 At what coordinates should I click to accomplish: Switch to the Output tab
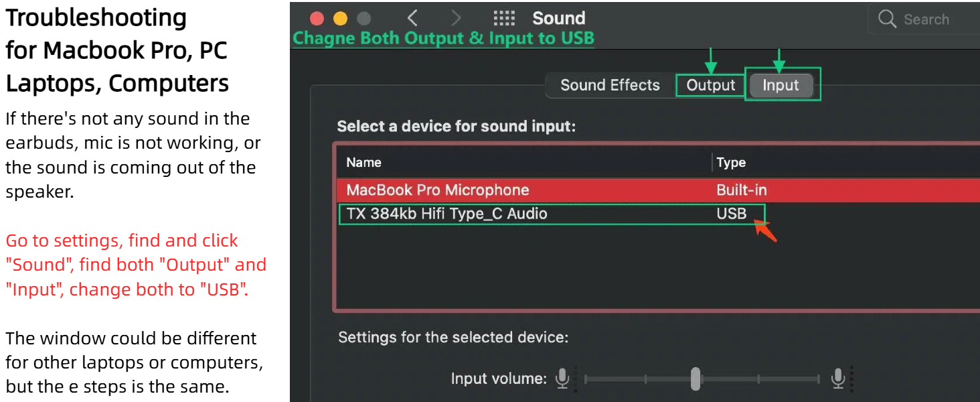pyautogui.click(x=710, y=85)
